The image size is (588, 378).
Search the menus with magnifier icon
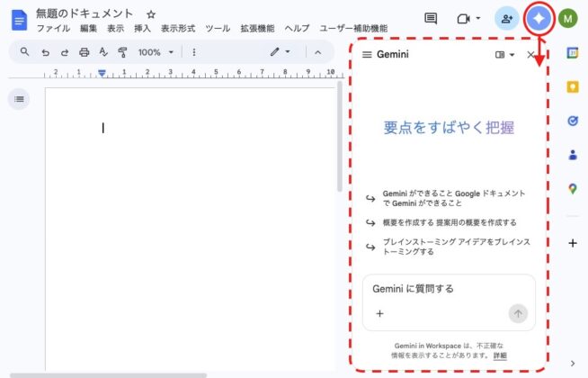click(x=24, y=52)
